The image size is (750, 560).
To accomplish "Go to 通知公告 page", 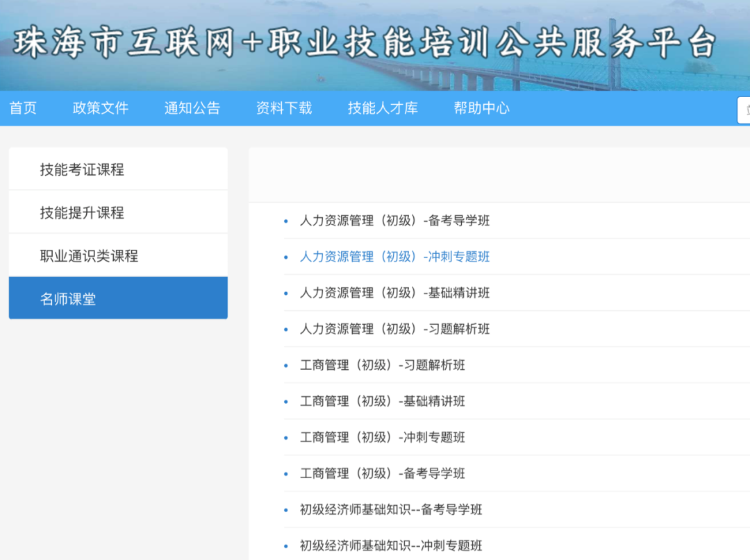I will pyautogui.click(x=192, y=108).
